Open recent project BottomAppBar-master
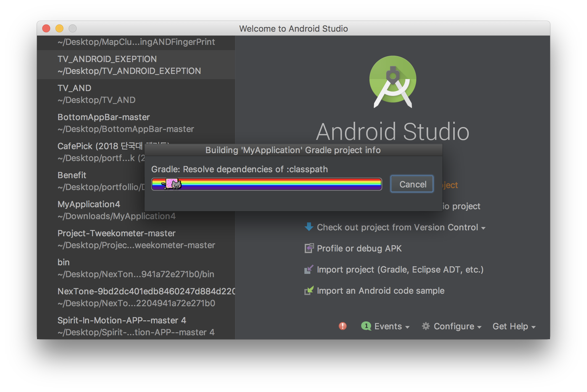The width and height of the screenshot is (587, 392). click(x=136, y=123)
